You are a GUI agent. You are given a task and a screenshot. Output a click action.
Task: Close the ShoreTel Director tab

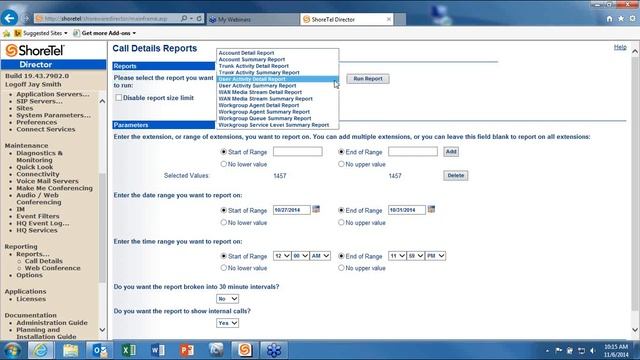coord(389,19)
